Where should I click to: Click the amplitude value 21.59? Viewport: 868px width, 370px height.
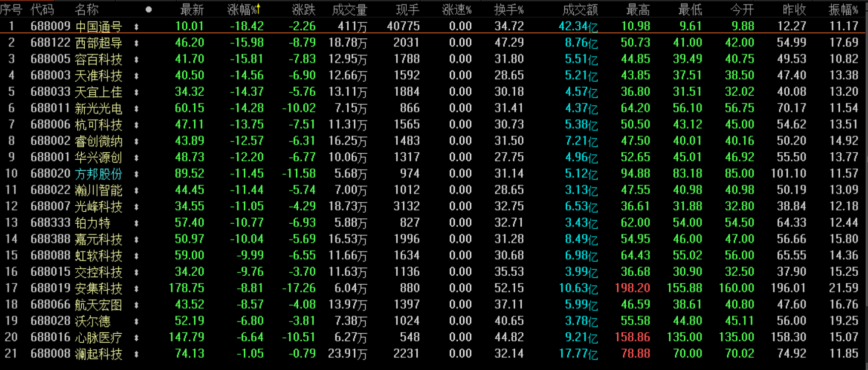tap(844, 288)
